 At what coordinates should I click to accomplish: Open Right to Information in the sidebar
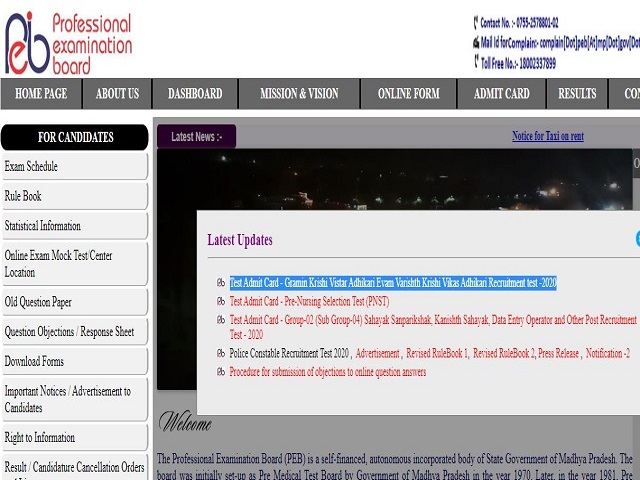(75, 438)
